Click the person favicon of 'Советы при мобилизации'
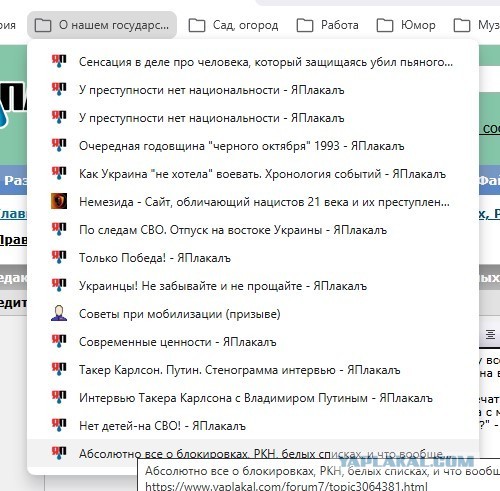The width and height of the screenshot is (500, 491). coord(59,313)
